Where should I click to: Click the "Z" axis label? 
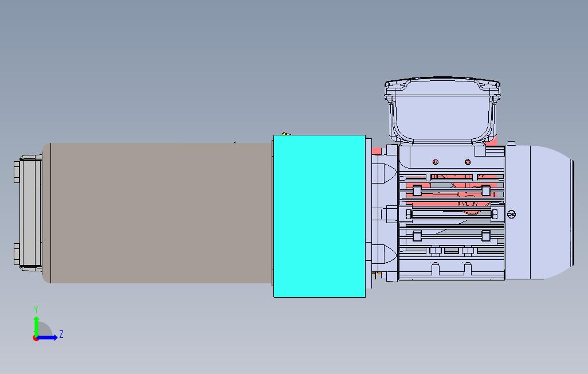[x=61, y=334]
